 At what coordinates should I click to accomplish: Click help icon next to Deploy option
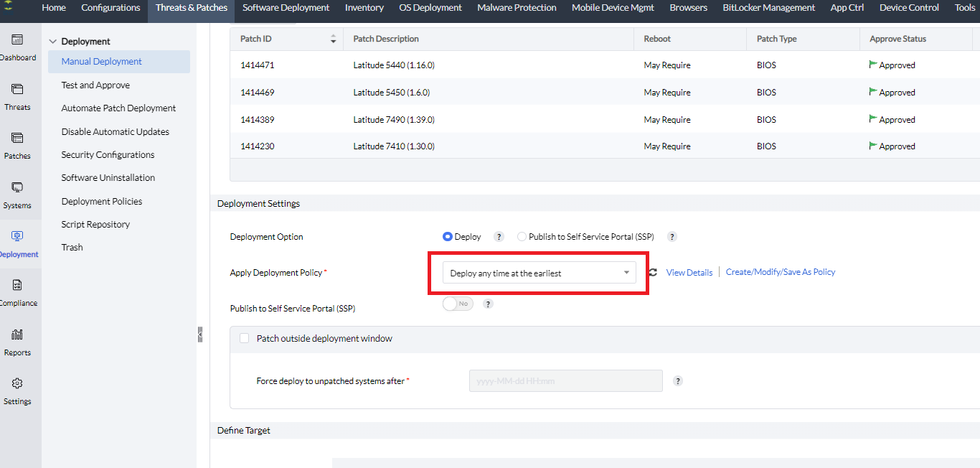click(499, 237)
